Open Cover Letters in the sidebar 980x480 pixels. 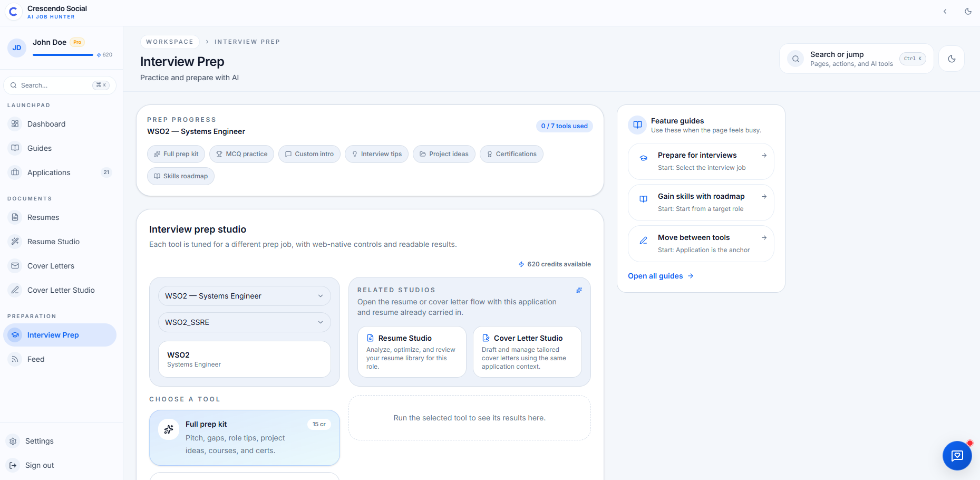coord(60,266)
